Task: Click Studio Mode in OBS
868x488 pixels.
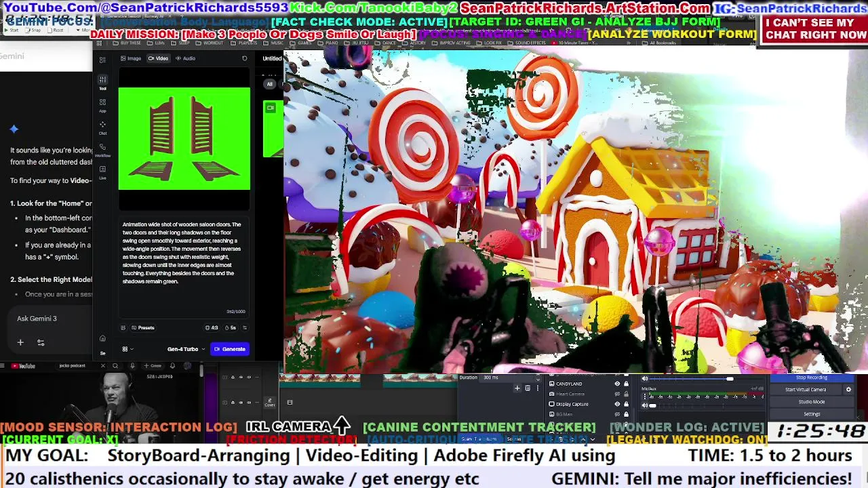Action: 812,402
